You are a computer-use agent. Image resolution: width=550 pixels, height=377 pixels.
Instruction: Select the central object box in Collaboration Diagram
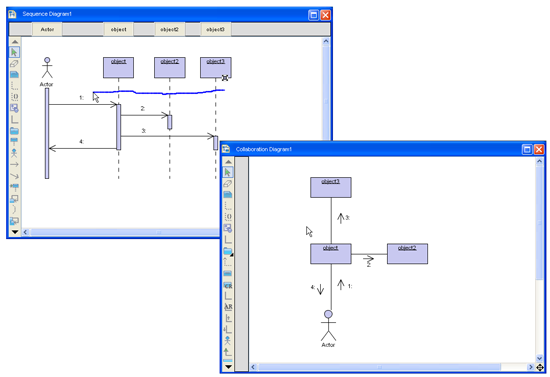[x=331, y=254]
